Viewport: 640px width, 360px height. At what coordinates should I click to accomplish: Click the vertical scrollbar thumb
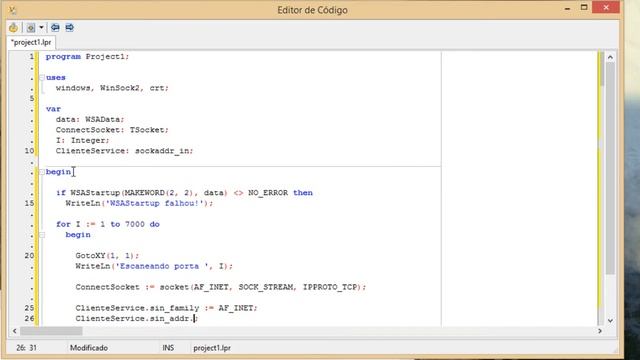click(610, 168)
